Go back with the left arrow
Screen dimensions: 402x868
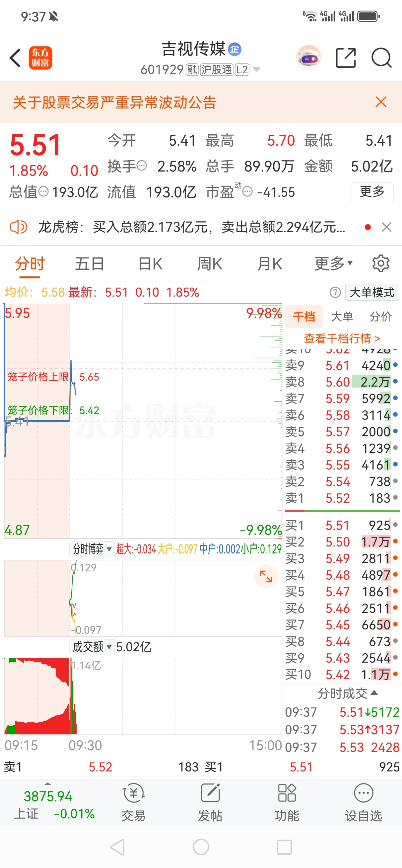tap(15, 58)
